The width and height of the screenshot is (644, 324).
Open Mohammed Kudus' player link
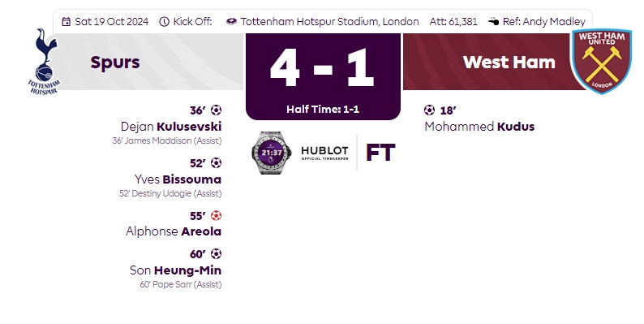click(479, 126)
